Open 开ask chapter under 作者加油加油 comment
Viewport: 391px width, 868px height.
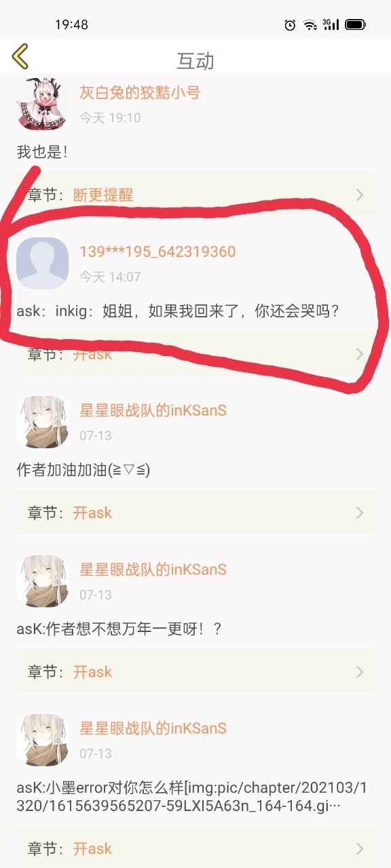pos(92,513)
